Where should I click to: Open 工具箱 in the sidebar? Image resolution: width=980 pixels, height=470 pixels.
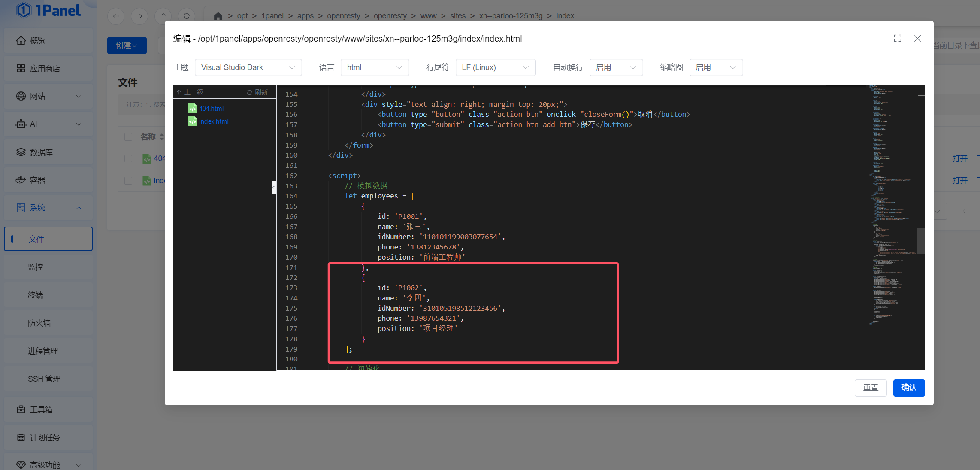tap(48, 409)
